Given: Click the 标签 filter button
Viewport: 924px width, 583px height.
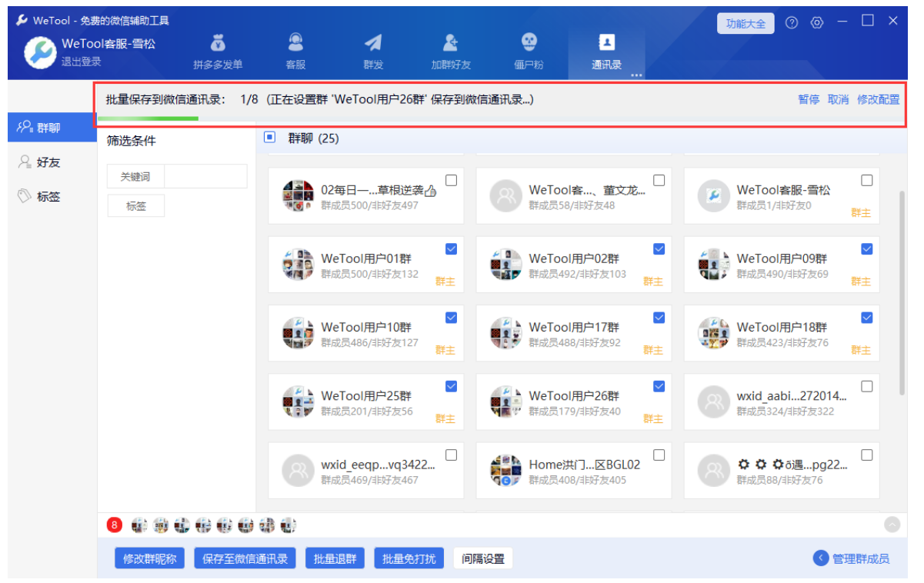Looking at the screenshot, I should pyautogui.click(x=135, y=206).
